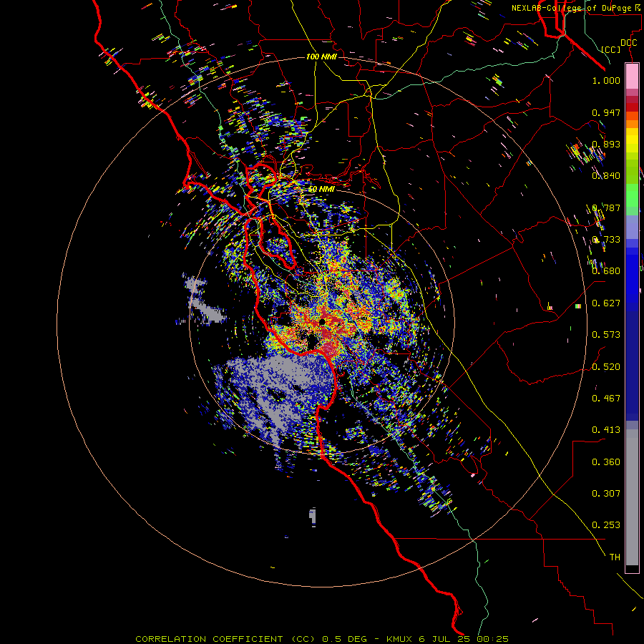Image resolution: width=644 pixels, height=644 pixels.
Task: Click the 0.787 legend value
Action: pos(606,208)
